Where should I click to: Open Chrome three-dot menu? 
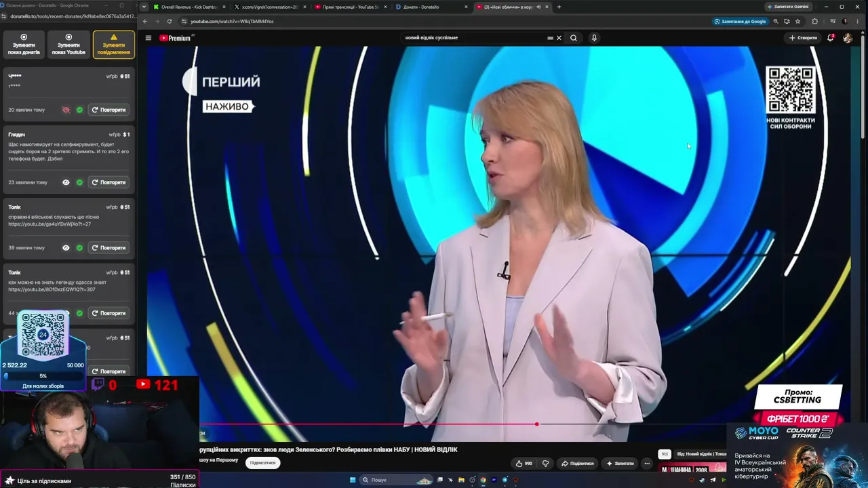tap(858, 21)
